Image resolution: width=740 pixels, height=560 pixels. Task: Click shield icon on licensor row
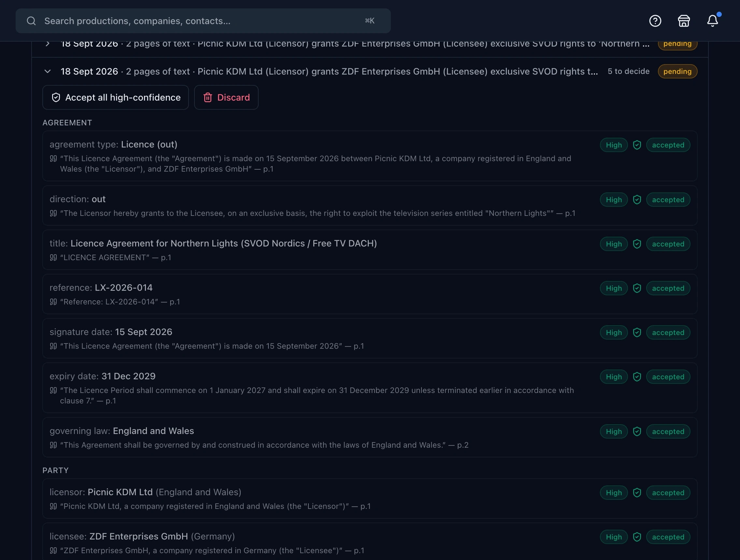[x=637, y=493]
